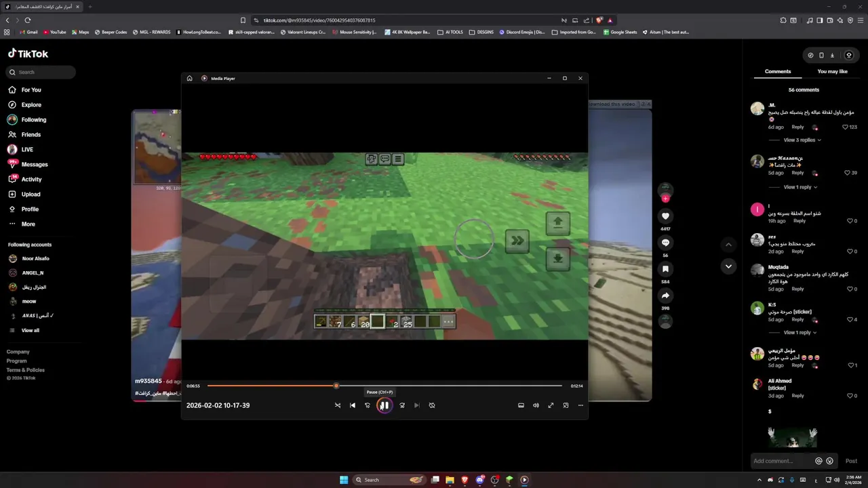Open Profile from the sidebar
This screenshot has width=868, height=488.
tap(23, 209)
